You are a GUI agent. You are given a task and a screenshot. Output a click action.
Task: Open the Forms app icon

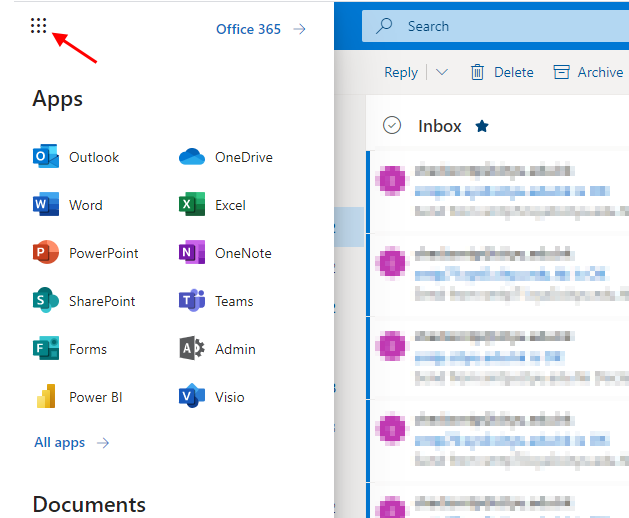pos(46,349)
